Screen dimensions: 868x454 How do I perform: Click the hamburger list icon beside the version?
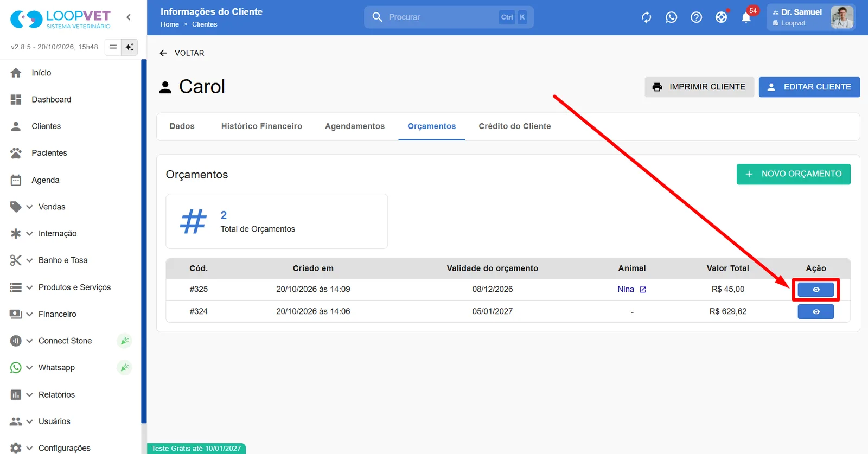click(113, 47)
